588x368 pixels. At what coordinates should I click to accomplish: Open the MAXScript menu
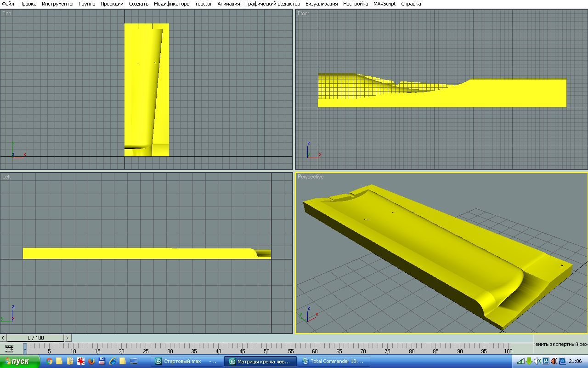(384, 4)
